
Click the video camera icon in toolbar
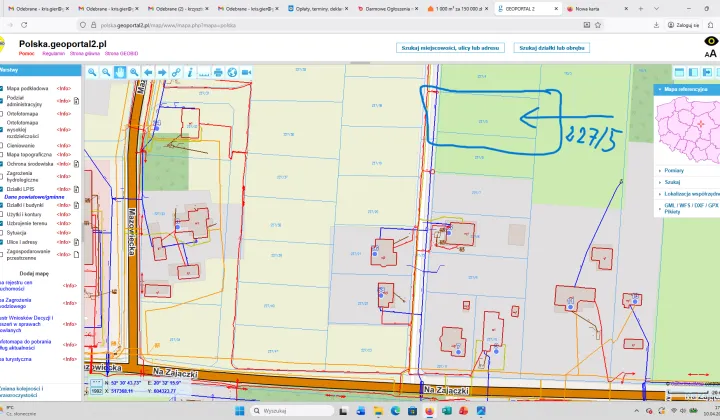tap(246, 72)
